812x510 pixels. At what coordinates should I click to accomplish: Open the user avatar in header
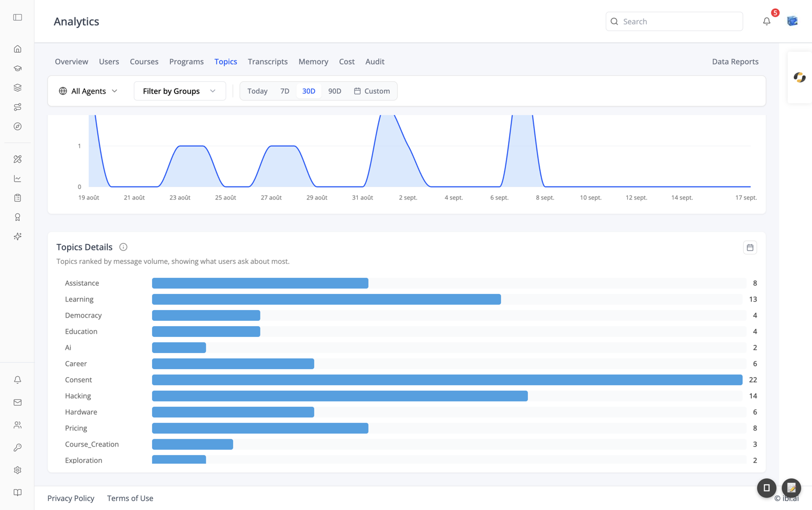pyautogui.click(x=793, y=21)
